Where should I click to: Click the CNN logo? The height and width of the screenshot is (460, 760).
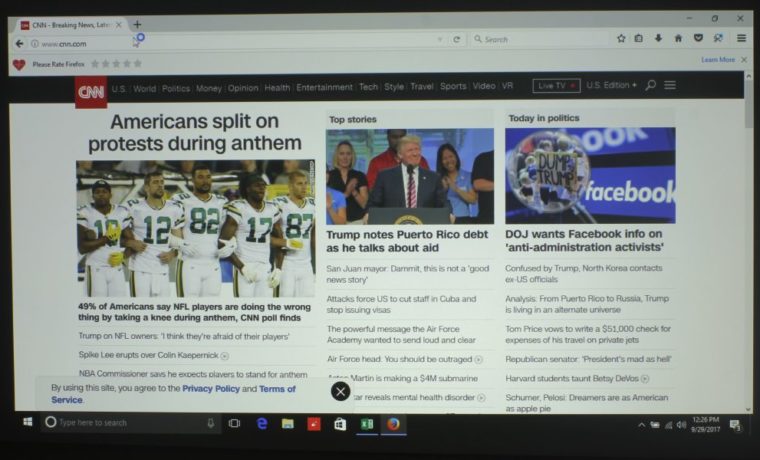point(91,92)
